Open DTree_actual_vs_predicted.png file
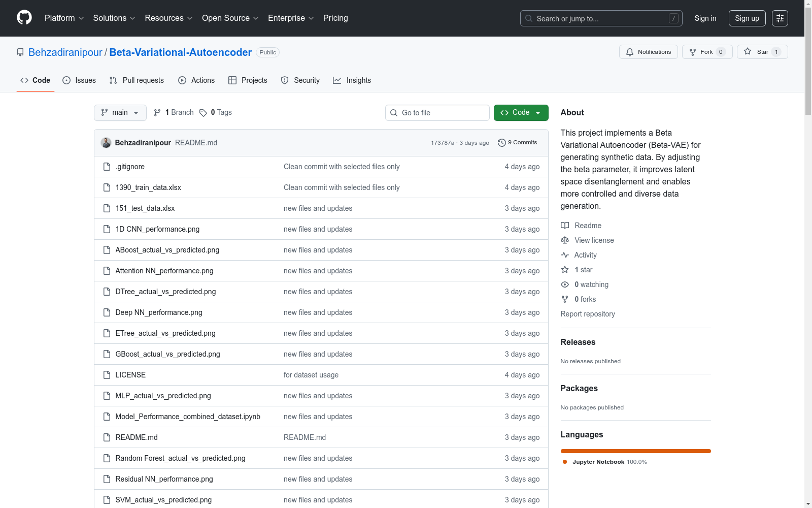 165,292
